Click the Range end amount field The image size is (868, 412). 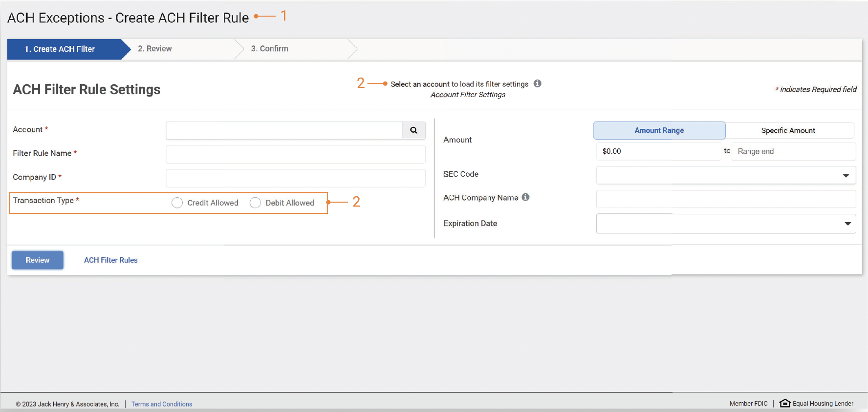point(793,151)
